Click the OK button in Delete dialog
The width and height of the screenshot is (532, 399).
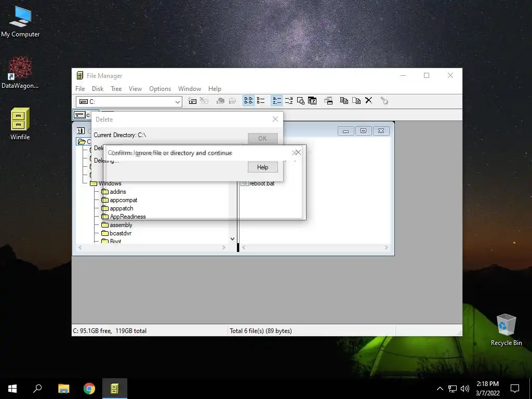coord(262,138)
